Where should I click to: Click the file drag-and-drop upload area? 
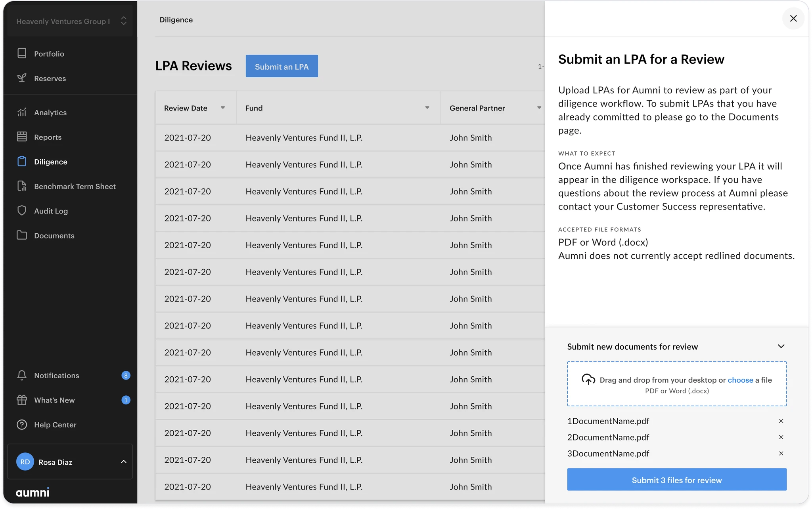(677, 383)
